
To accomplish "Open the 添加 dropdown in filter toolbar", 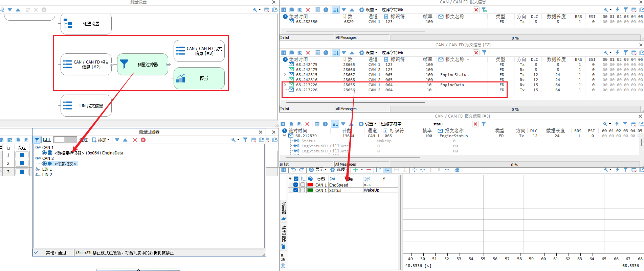I will click(x=101, y=140).
